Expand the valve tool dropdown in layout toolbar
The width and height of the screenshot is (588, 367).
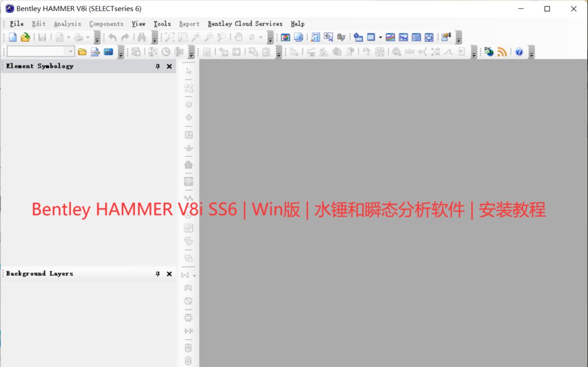click(194, 275)
